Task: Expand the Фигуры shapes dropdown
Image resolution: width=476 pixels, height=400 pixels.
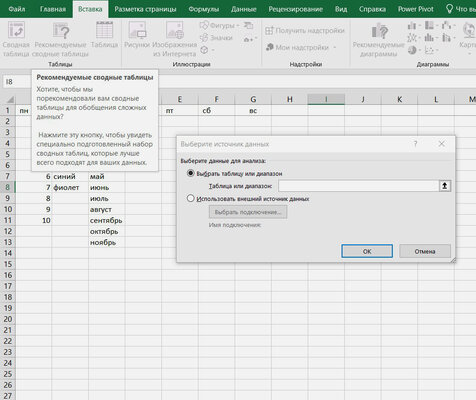Action: 238,25
